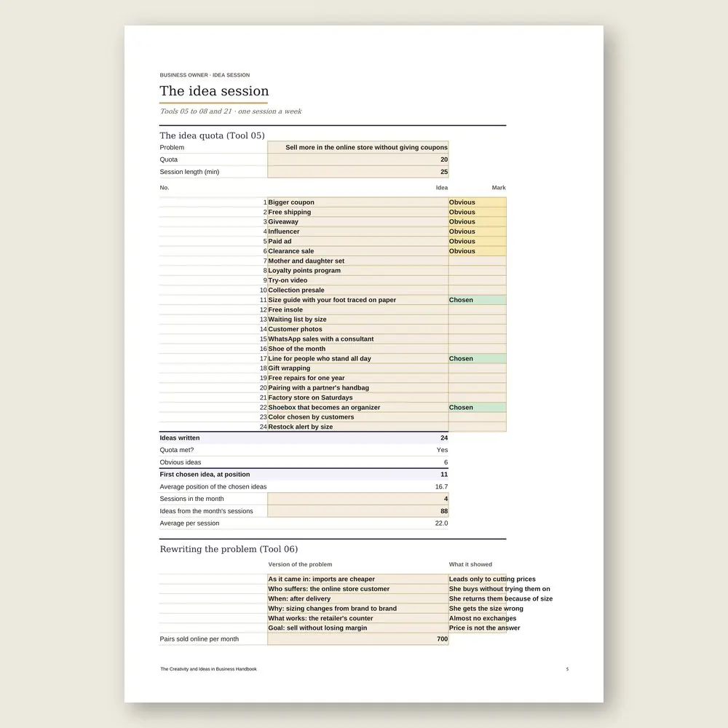Image resolution: width=728 pixels, height=728 pixels.
Task: Click the Problem cell about selling without coupons
Action: (x=358, y=147)
